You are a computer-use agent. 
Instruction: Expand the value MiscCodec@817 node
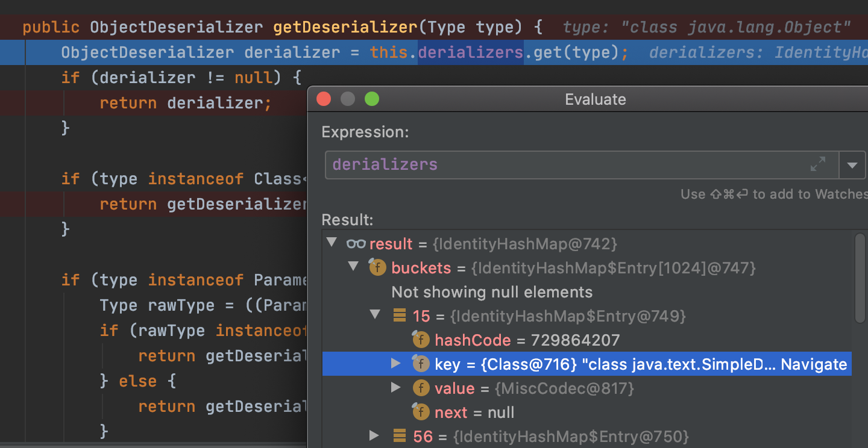click(x=396, y=388)
